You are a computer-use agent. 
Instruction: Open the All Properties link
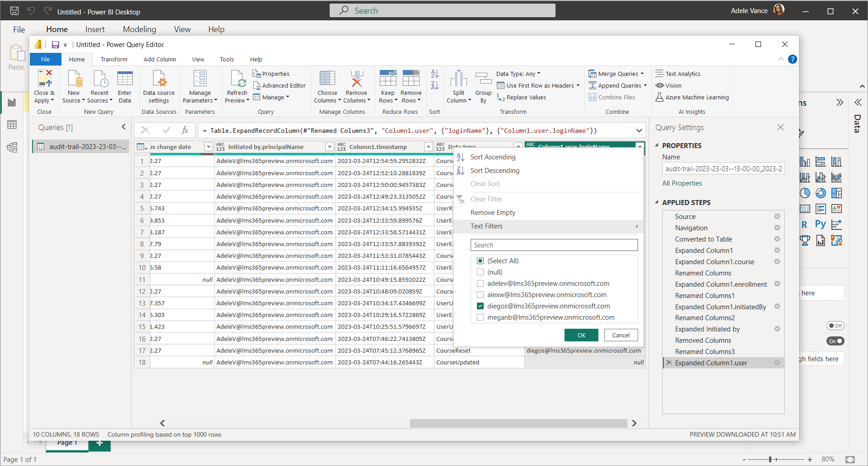pyautogui.click(x=682, y=183)
